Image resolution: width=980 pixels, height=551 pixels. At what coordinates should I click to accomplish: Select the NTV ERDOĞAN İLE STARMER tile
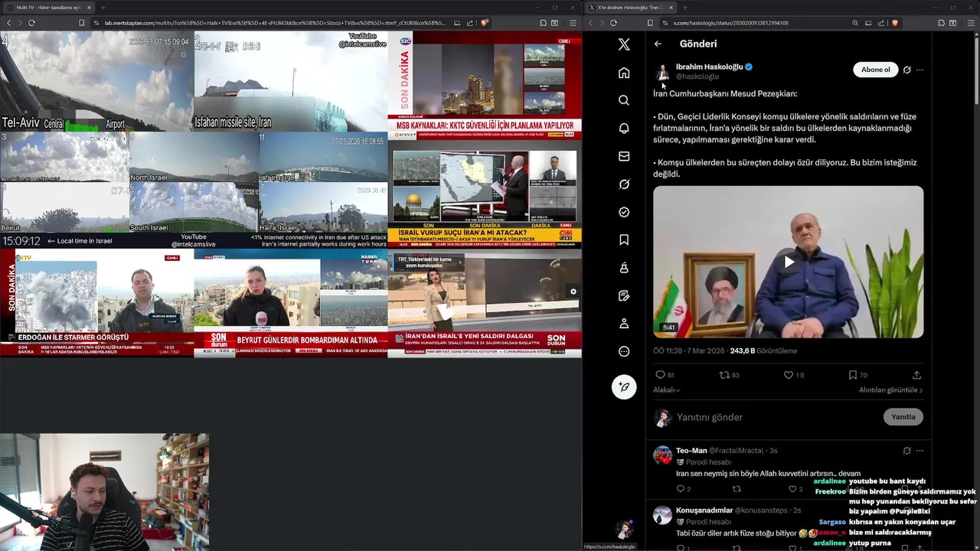[96, 303]
